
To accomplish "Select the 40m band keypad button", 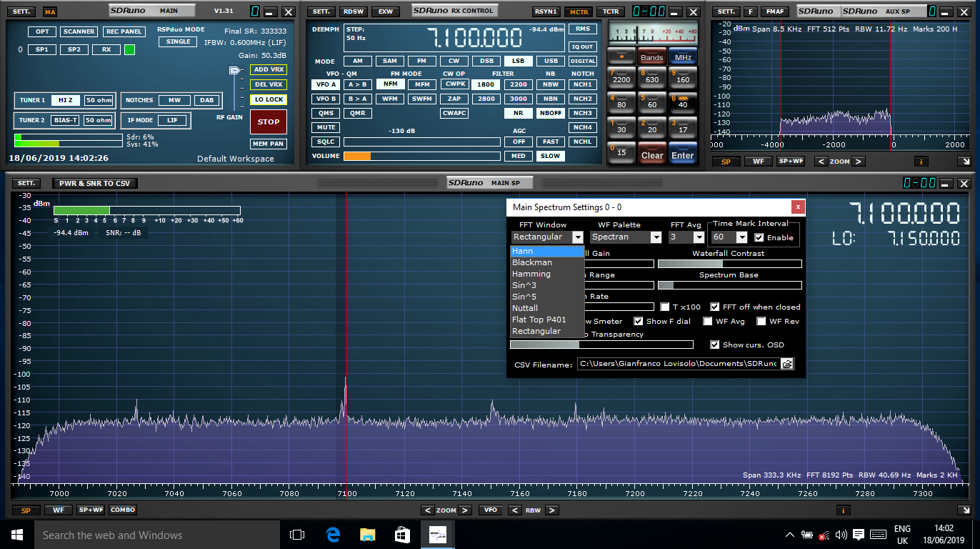I will [x=682, y=102].
